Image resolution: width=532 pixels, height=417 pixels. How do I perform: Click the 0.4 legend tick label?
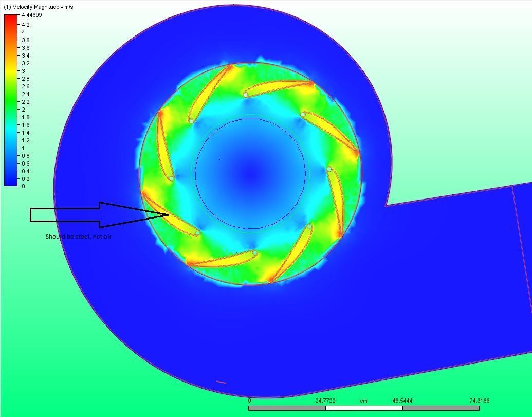point(26,171)
